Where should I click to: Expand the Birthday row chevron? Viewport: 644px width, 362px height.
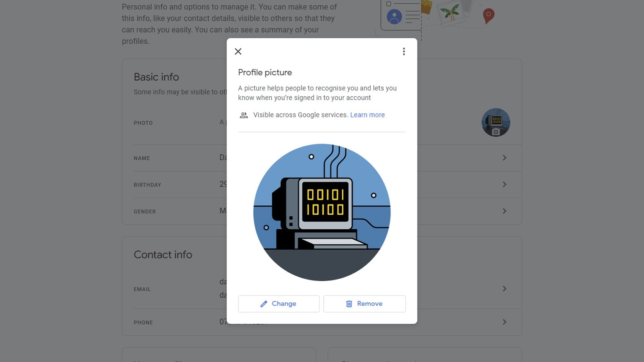(505, 185)
